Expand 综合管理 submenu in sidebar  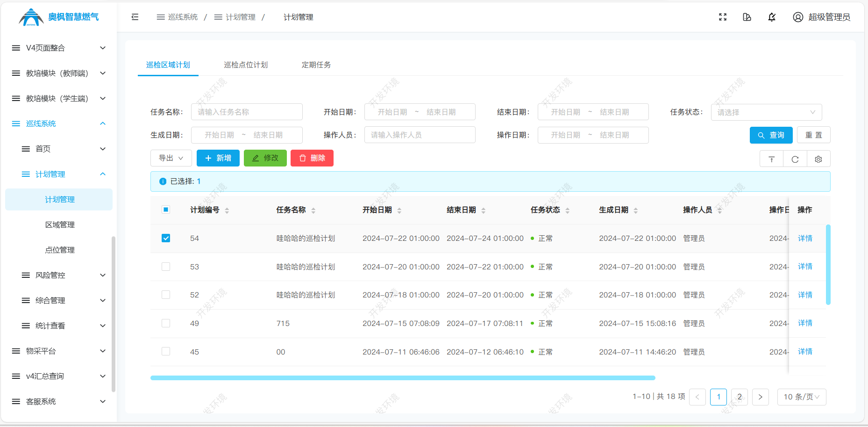point(58,300)
